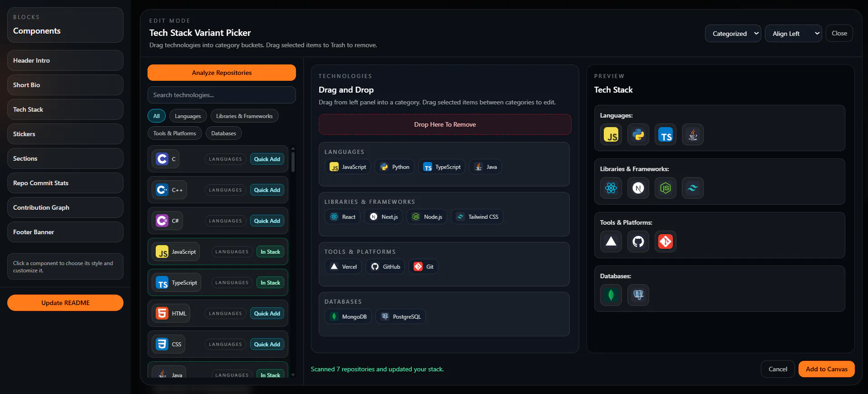The height and width of the screenshot is (394, 868).
Task: Open the Short Bio component
Action: pos(65,85)
